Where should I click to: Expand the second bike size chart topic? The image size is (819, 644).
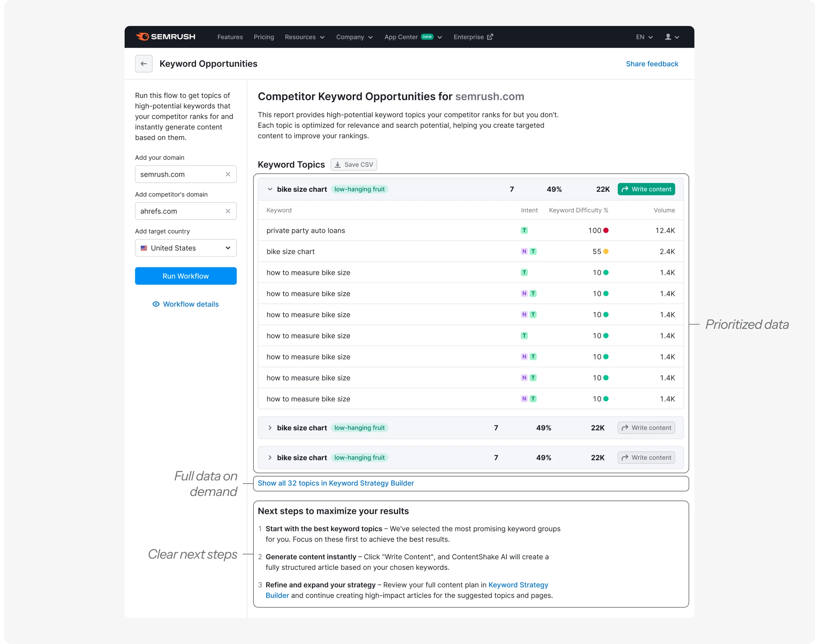coord(270,427)
